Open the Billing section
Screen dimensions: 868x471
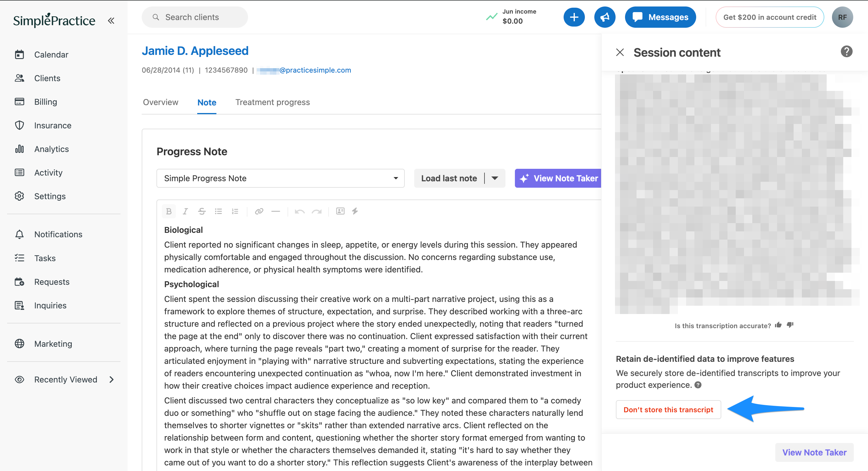[45, 102]
